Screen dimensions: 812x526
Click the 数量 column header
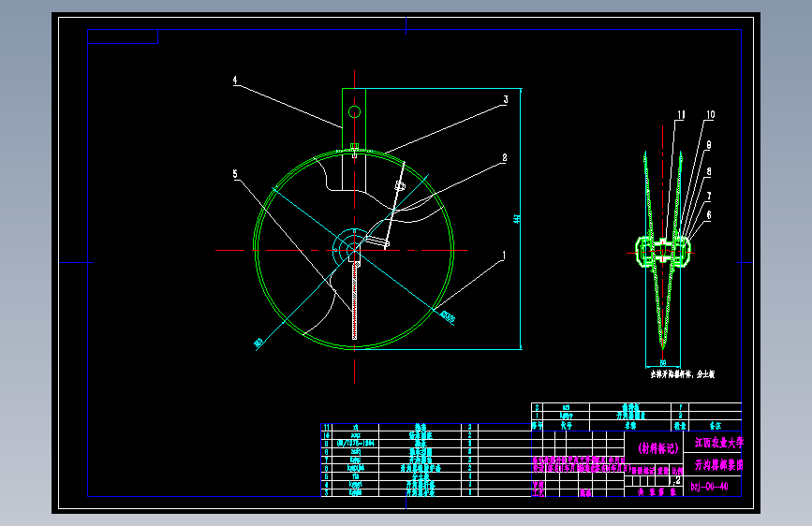pos(679,426)
